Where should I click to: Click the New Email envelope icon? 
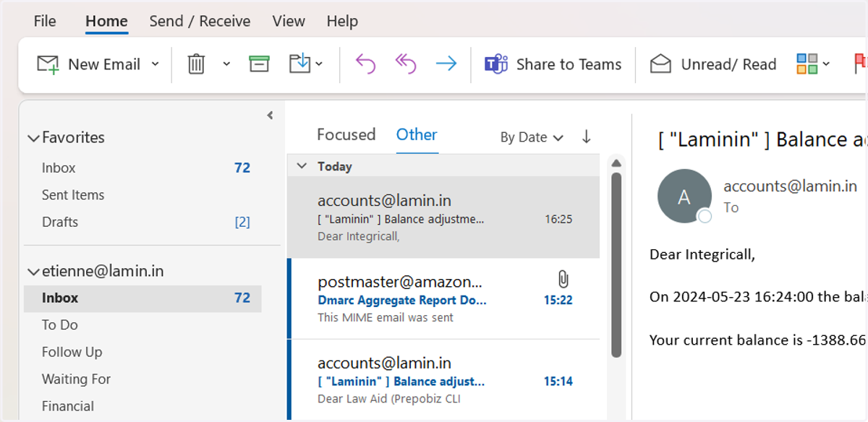(48, 64)
